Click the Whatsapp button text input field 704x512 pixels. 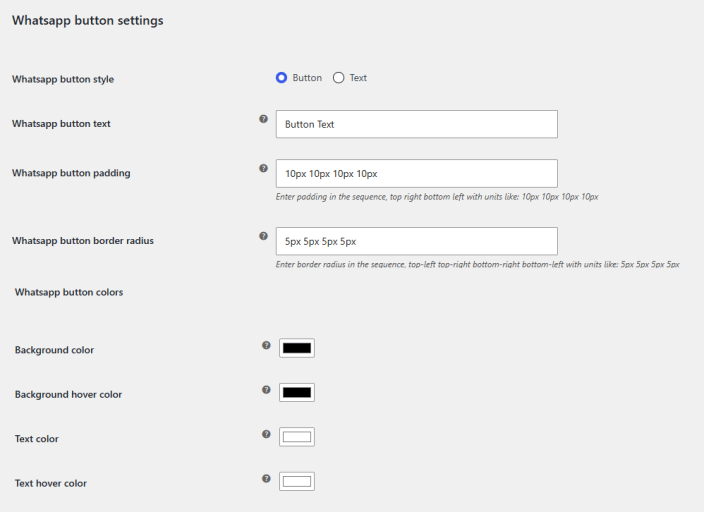[x=417, y=124]
